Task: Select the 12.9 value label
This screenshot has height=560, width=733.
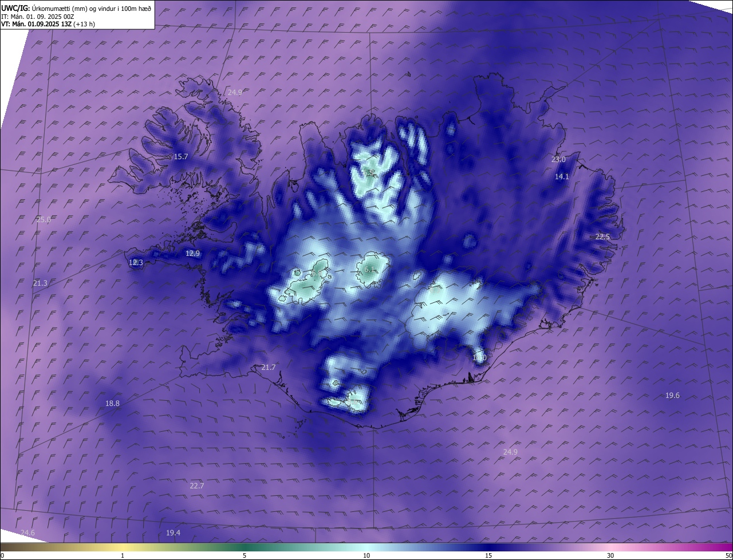Action: [x=193, y=254]
